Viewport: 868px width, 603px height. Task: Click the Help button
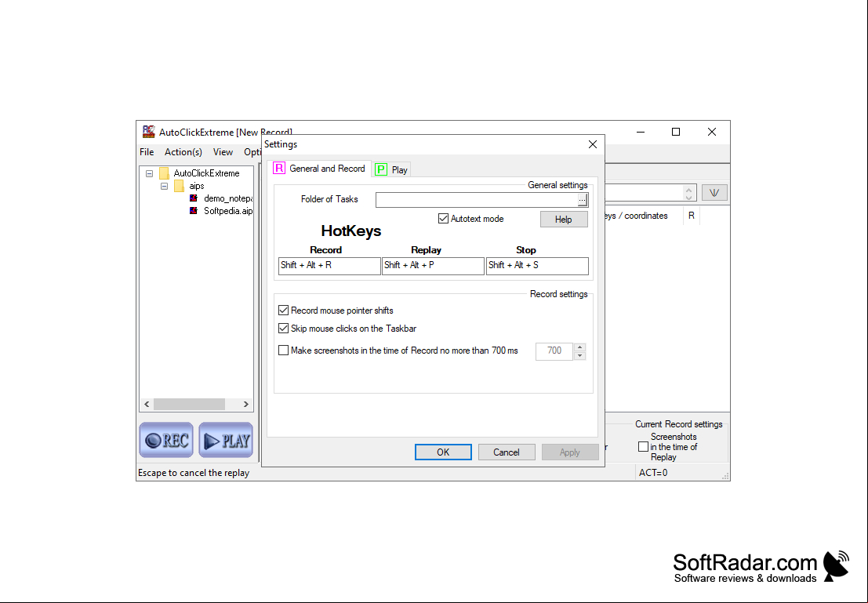(x=564, y=220)
